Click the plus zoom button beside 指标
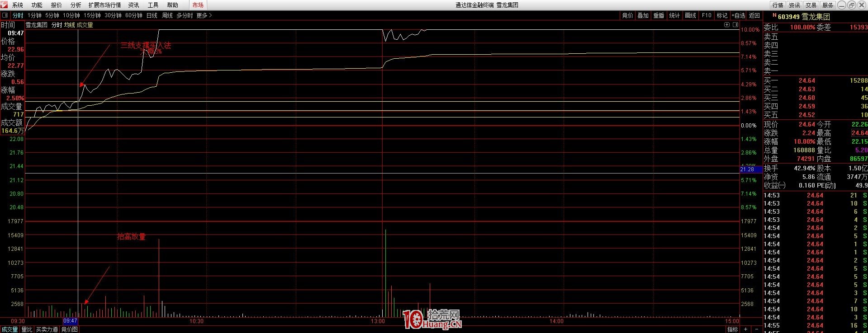This screenshot has width=868, height=333. point(746,329)
